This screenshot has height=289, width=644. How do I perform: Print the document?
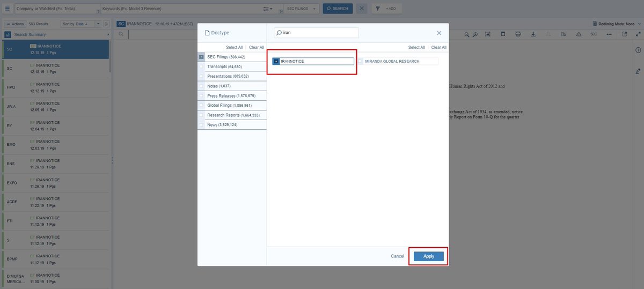[x=518, y=34]
